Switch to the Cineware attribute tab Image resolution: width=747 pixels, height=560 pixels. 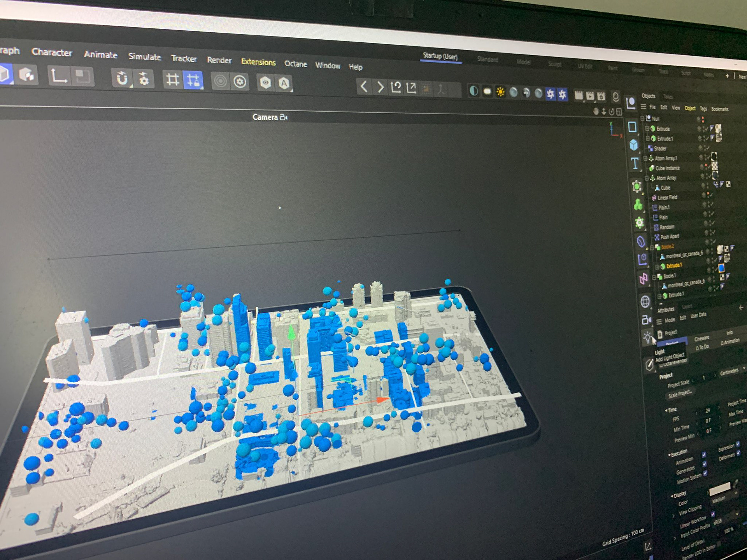pos(702,338)
